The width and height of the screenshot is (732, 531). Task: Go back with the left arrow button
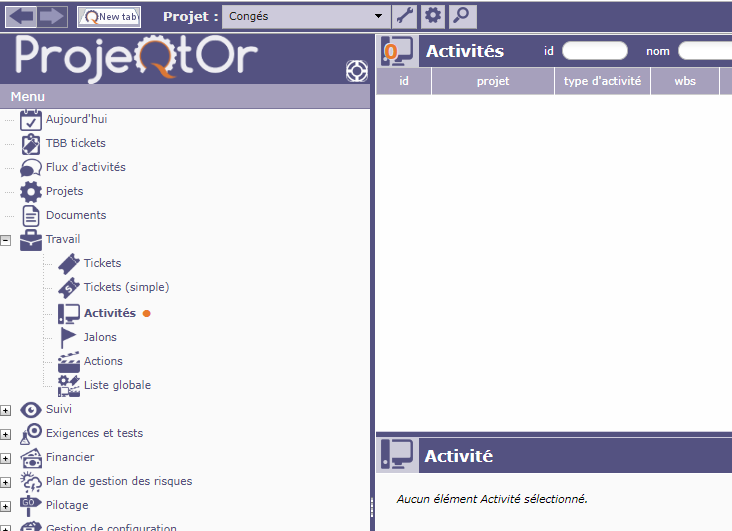pyautogui.click(x=21, y=16)
